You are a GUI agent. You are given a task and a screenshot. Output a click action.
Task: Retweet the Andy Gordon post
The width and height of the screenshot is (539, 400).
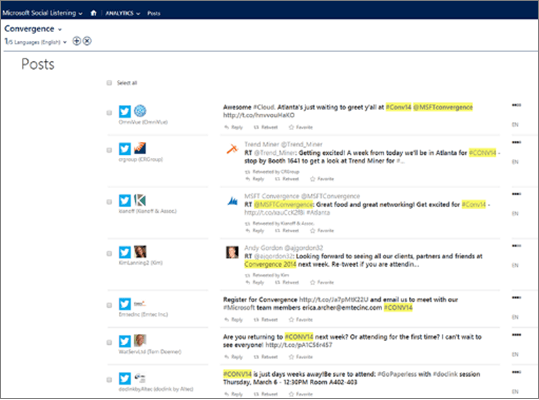[x=287, y=282]
